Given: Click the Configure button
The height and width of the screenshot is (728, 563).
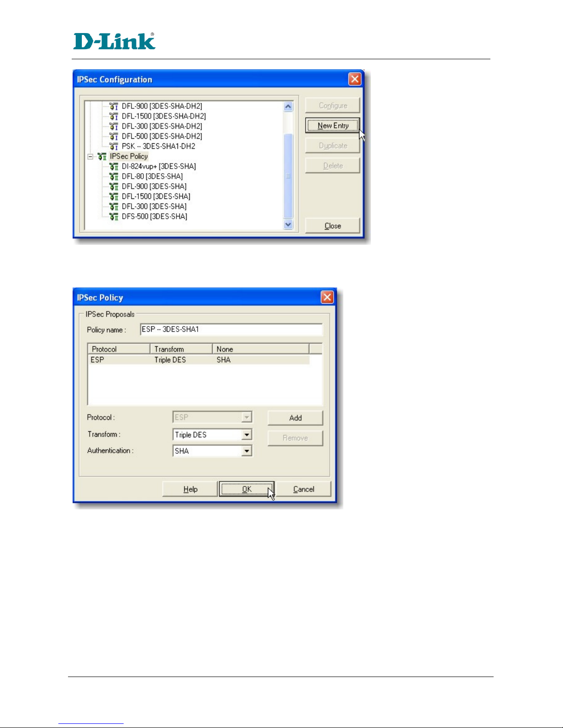Looking at the screenshot, I should [x=333, y=106].
